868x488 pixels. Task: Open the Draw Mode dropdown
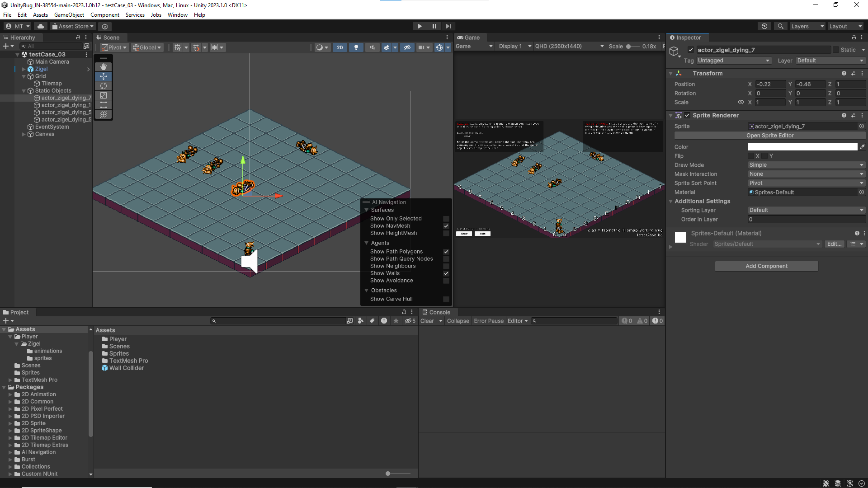pos(806,165)
